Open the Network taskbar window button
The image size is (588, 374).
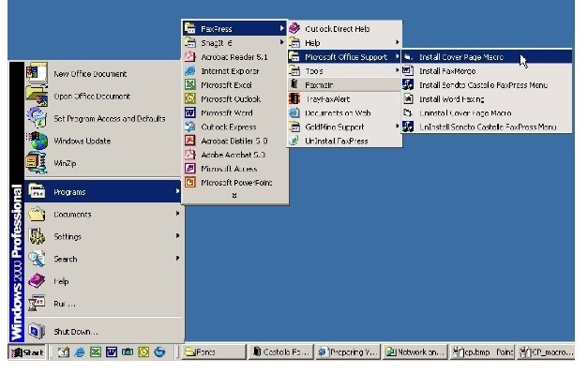point(416,352)
